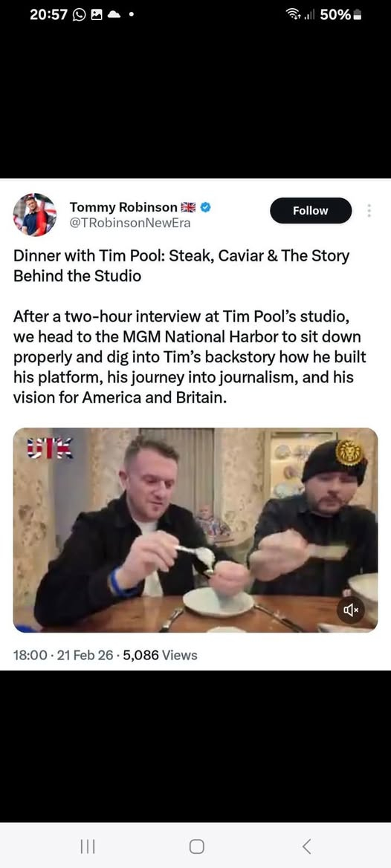Image resolution: width=391 pixels, height=868 pixels.
Task: Go back with the Android back chevron
Action: [307, 846]
